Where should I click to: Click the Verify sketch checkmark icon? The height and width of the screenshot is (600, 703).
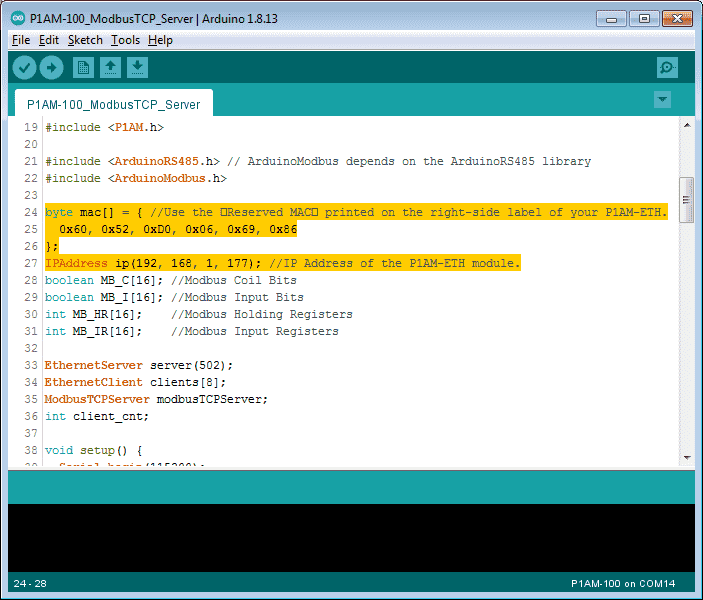point(24,68)
